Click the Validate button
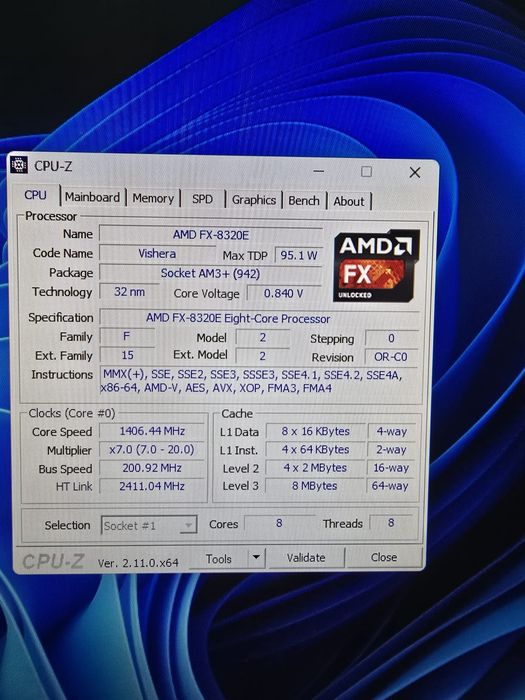 (306, 558)
